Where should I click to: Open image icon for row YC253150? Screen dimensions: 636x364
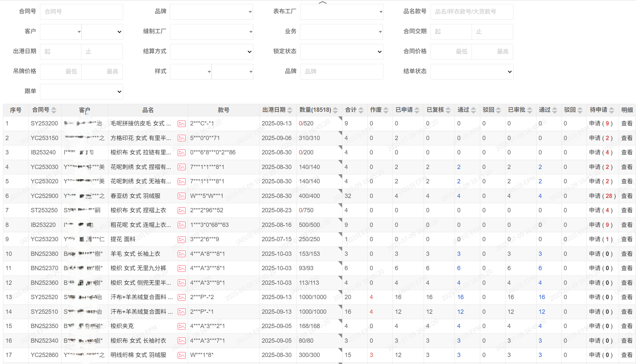click(181, 138)
